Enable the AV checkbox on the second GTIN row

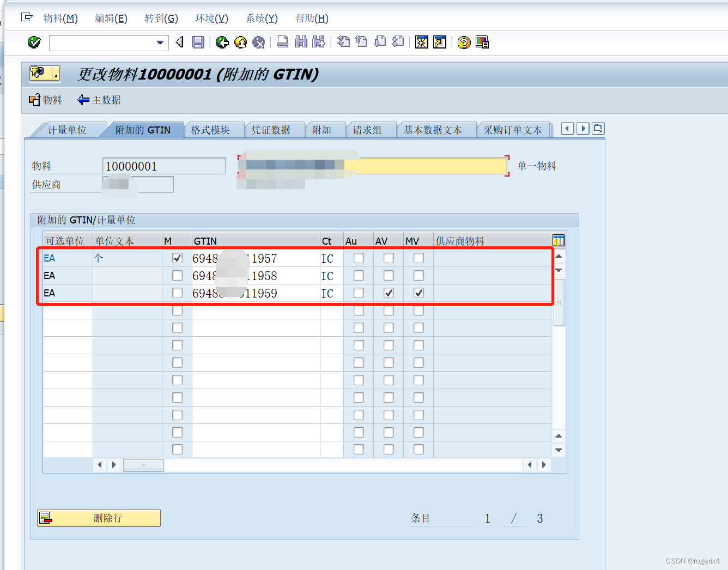tap(388, 275)
